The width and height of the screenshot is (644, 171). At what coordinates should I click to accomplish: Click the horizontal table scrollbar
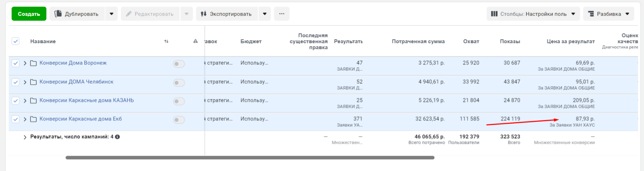point(250,158)
